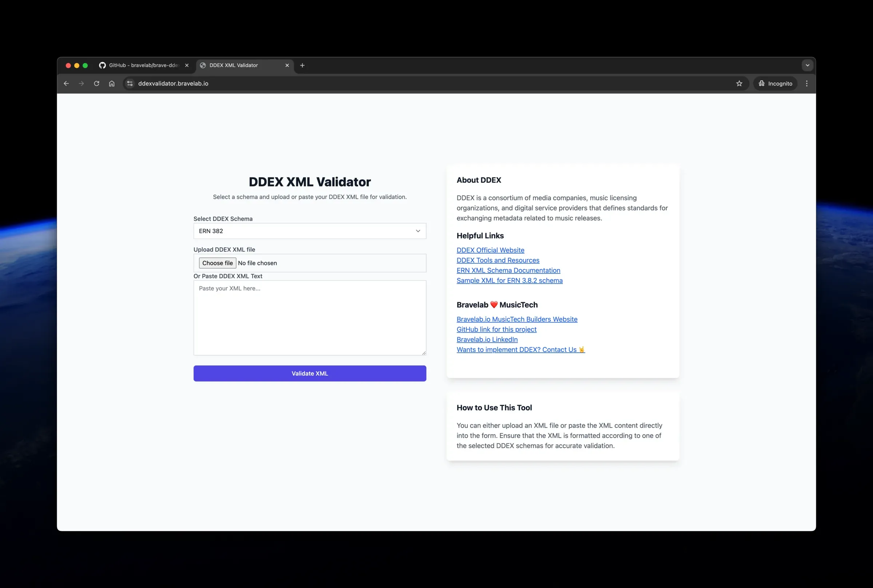Open the Sample XML for ERN 3.8.2 link
Screen dimensions: 873x588
510,280
